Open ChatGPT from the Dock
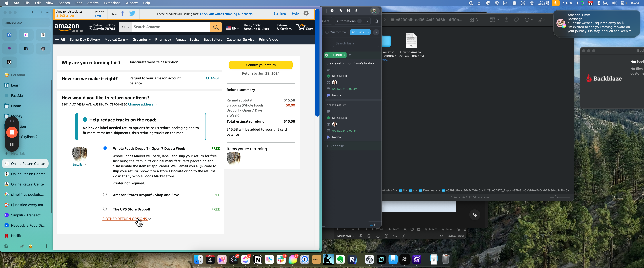This screenshot has width=644, height=268. [x=369, y=259]
